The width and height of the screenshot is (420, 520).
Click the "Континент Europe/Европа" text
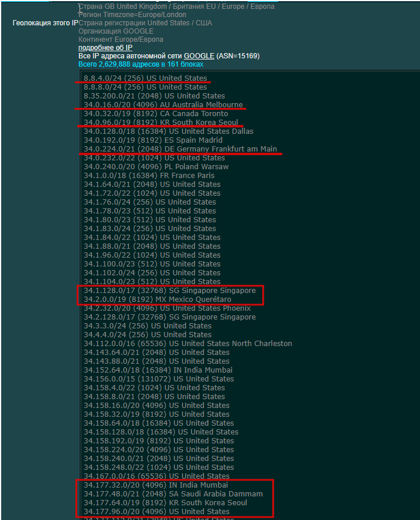(x=121, y=40)
